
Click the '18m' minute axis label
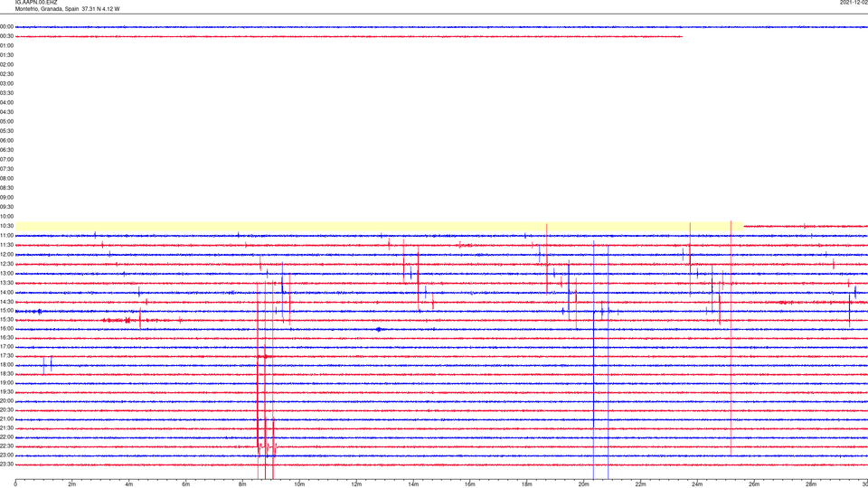point(526,484)
